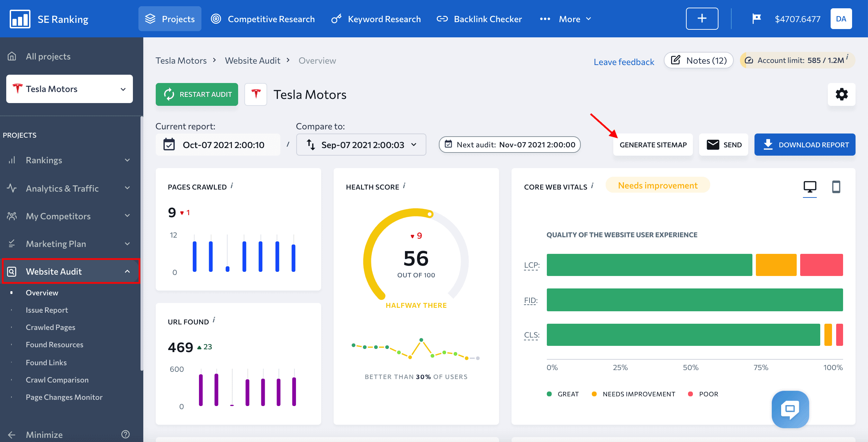Click the Website Audit sitemap generator icon
This screenshot has height=442, width=868.
tap(652, 144)
